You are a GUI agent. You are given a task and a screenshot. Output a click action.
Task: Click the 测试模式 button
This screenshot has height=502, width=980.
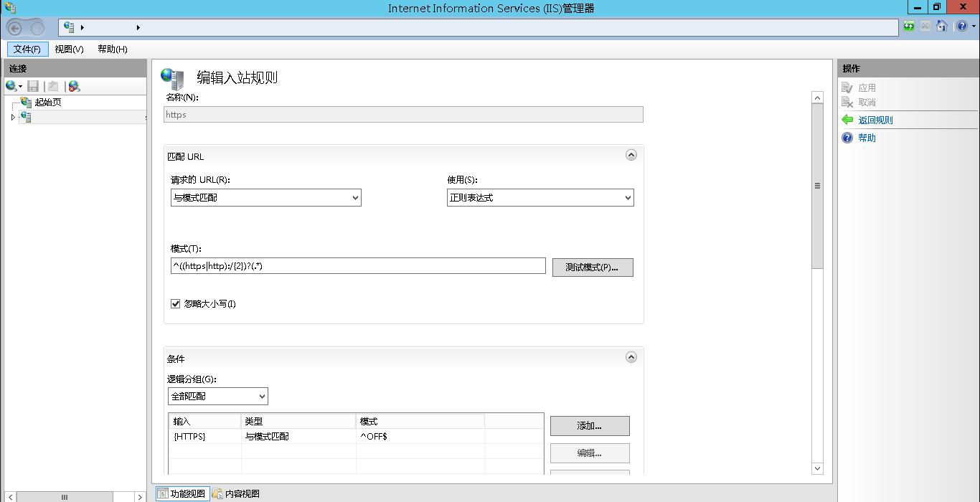(x=592, y=267)
